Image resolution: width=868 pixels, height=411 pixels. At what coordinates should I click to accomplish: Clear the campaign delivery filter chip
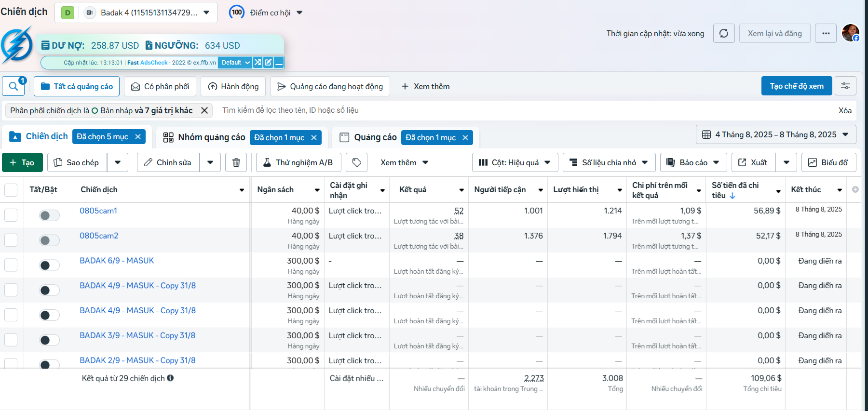pyautogui.click(x=204, y=110)
